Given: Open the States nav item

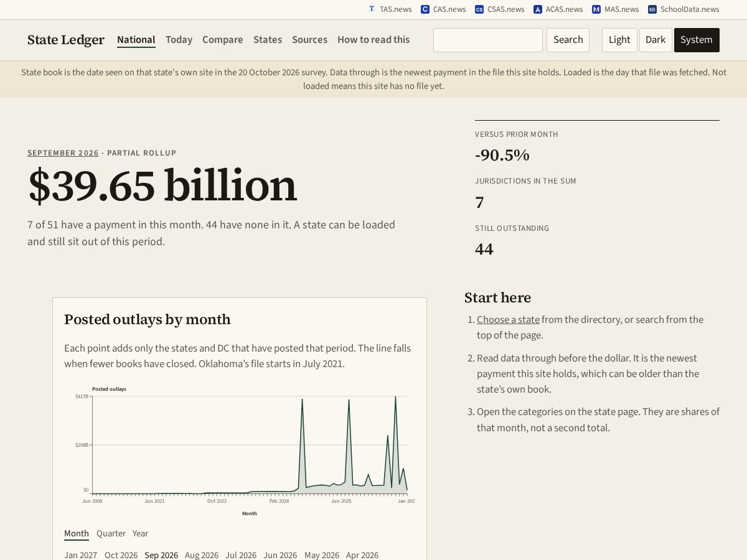Looking at the screenshot, I should pos(268,40).
